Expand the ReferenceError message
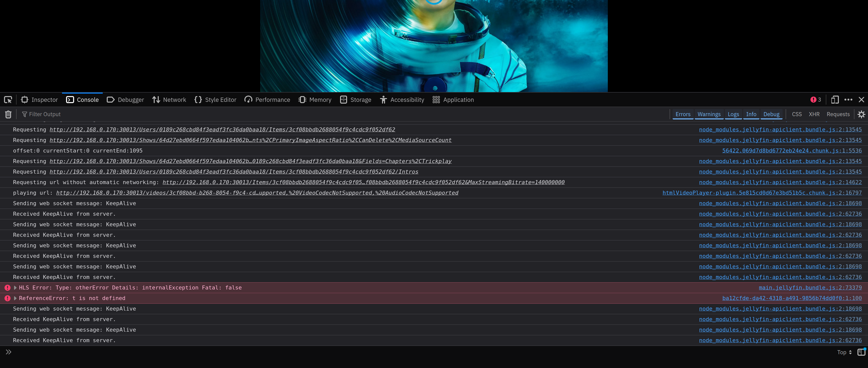 [x=15, y=298]
